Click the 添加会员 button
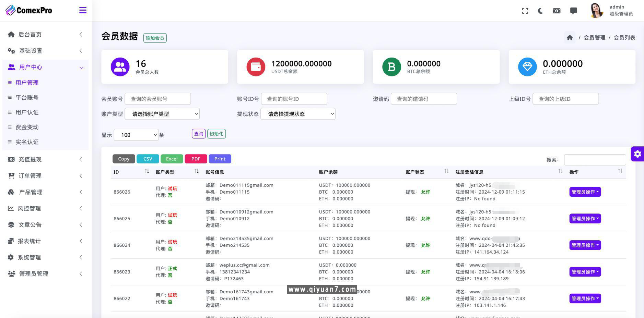644x318 pixels. click(x=154, y=38)
